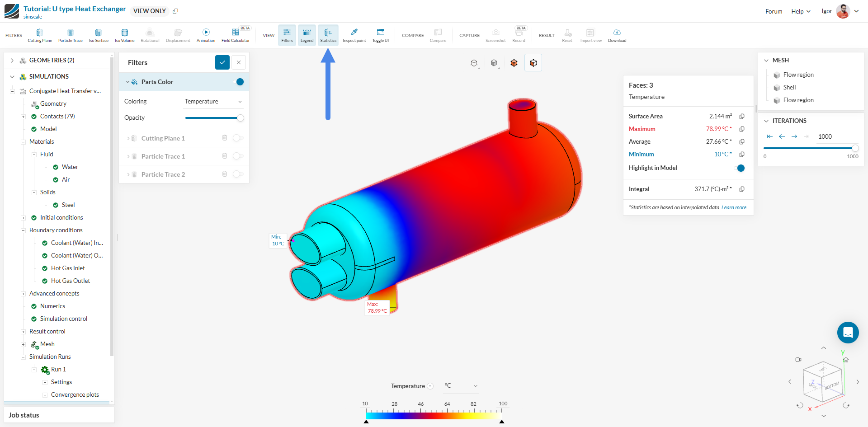Screen dimensions: 868x427
Task: Toggle the Parts Color filter switch
Action: click(x=239, y=82)
